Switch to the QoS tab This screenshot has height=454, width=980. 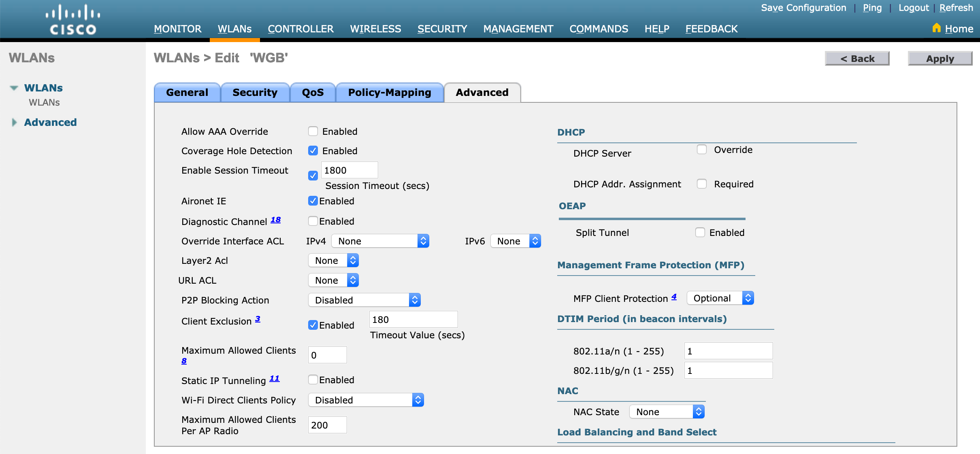(x=313, y=92)
